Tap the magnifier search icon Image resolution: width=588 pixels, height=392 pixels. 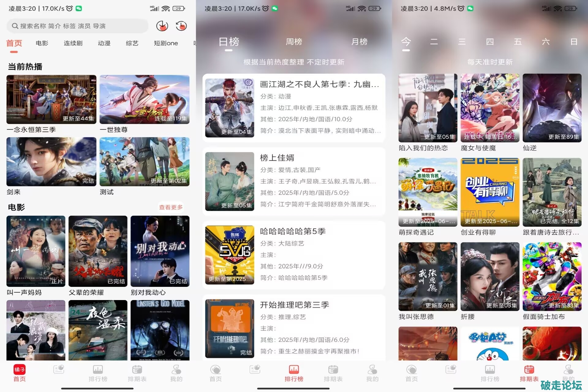coord(15,26)
